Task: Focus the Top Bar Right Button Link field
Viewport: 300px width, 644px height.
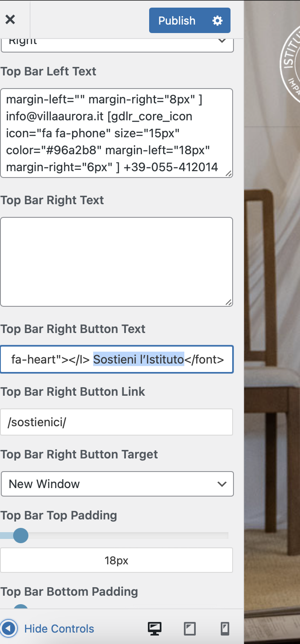Action: 117,422
